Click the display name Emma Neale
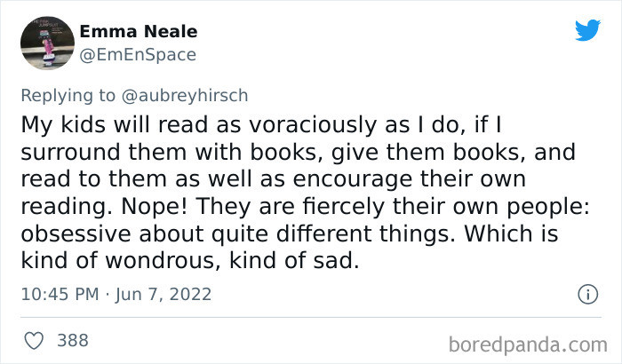Image resolution: width=622 pixels, height=364 pixels. pyautogui.click(x=139, y=32)
